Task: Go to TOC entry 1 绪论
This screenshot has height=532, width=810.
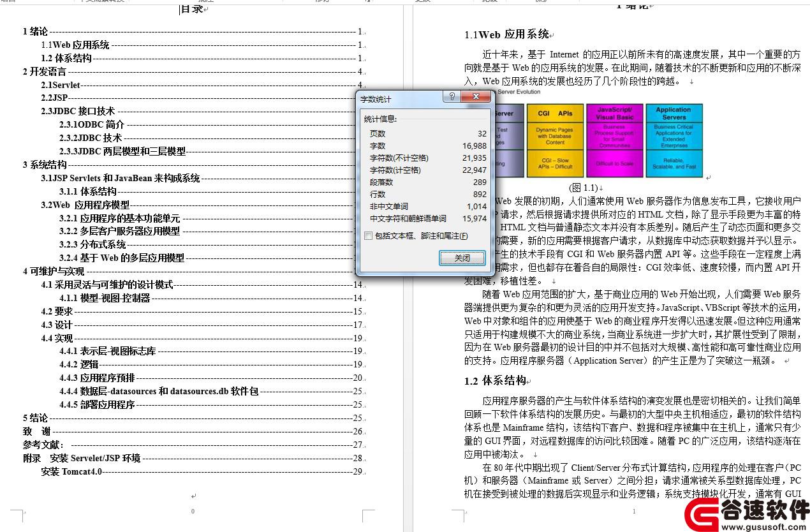Action: click(x=193, y=31)
